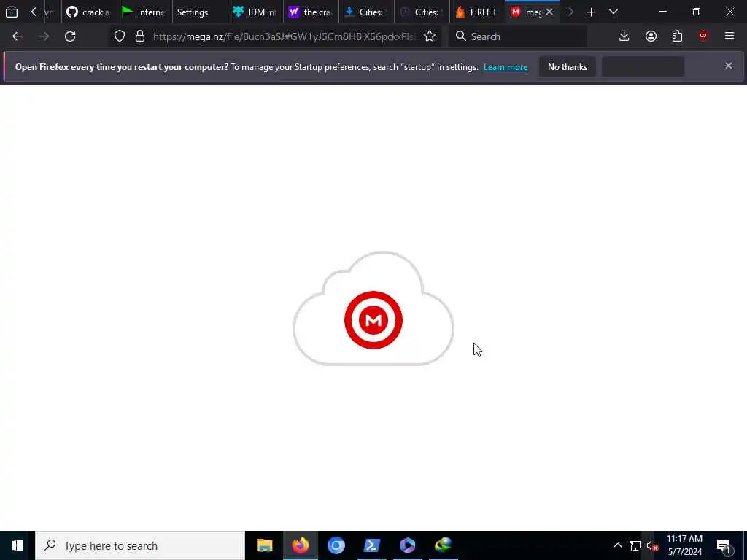
Task: Open the blue circle app in taskbar
Action: (x=336, y=545)
